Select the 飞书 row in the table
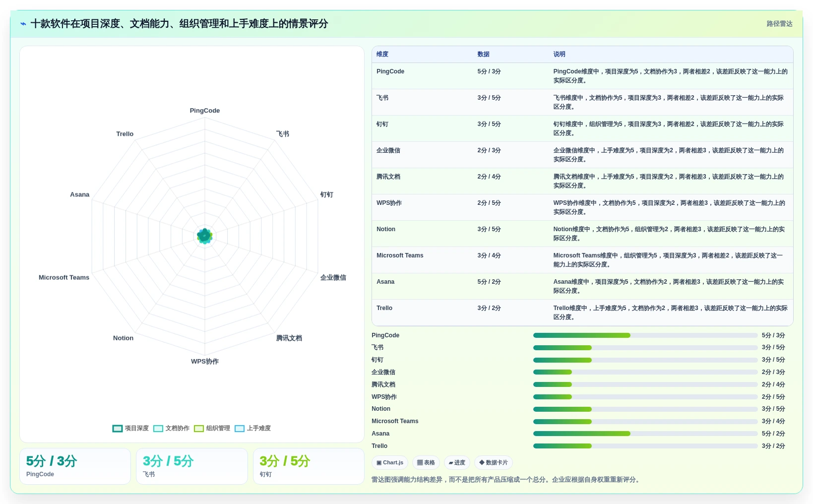Viewport: 813px width, 504px height. [582, 102]
